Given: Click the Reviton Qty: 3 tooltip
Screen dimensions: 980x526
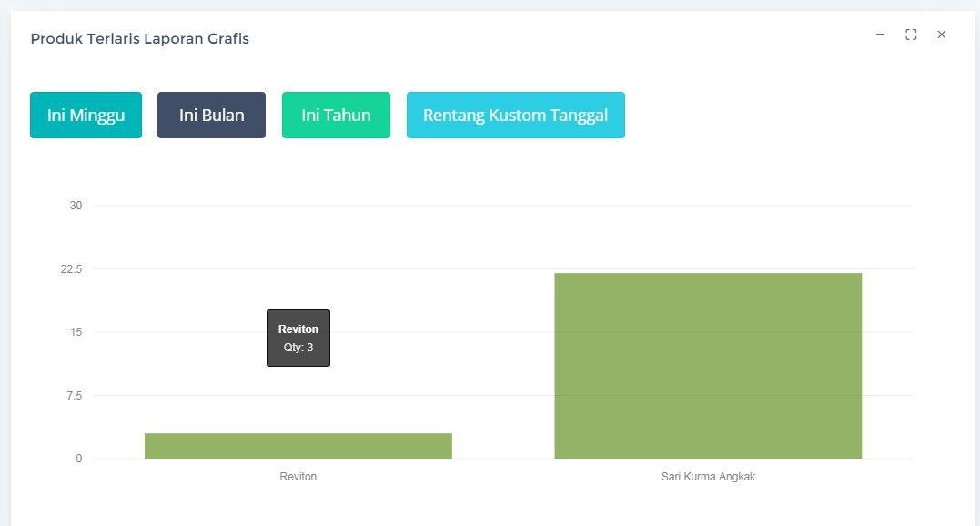Looking at the screenshot, I should [298, 338].
